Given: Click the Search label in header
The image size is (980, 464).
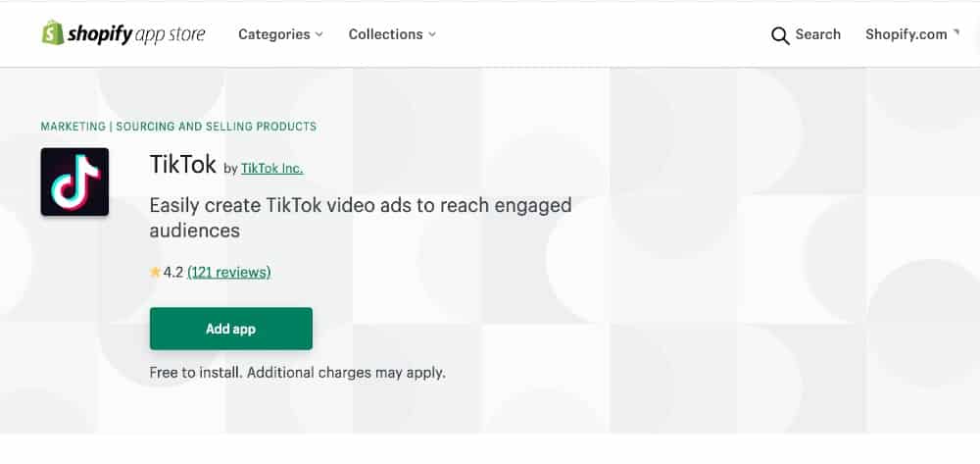Looking at the screenshot, I should 817,34.
